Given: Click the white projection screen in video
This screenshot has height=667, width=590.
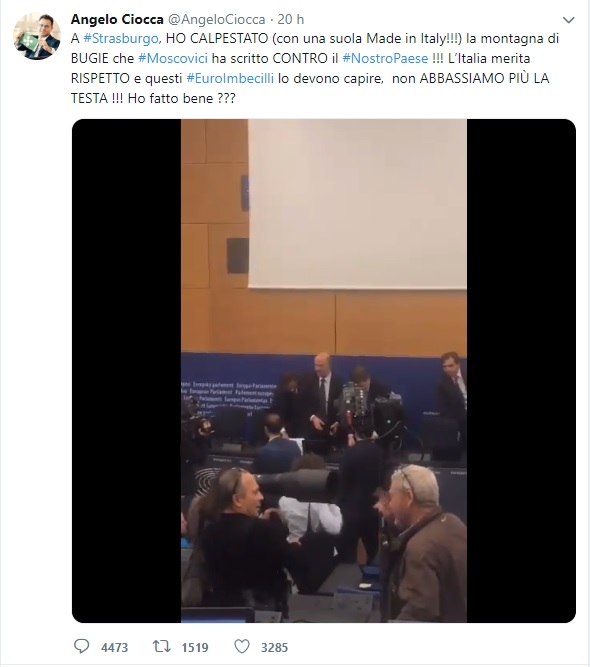Looking at the screenshot, I should click(x=357, y=204).
